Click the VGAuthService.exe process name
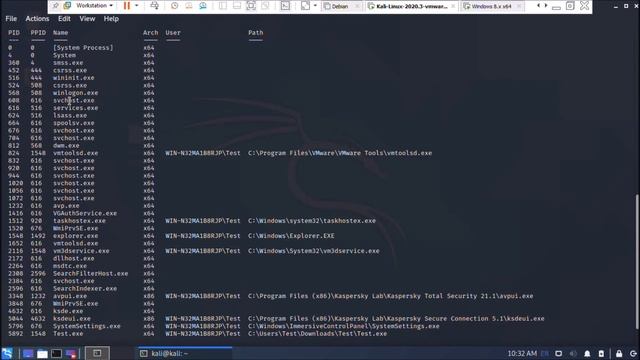This screenshot has height=360, width=640. click(x=85, y=213)
